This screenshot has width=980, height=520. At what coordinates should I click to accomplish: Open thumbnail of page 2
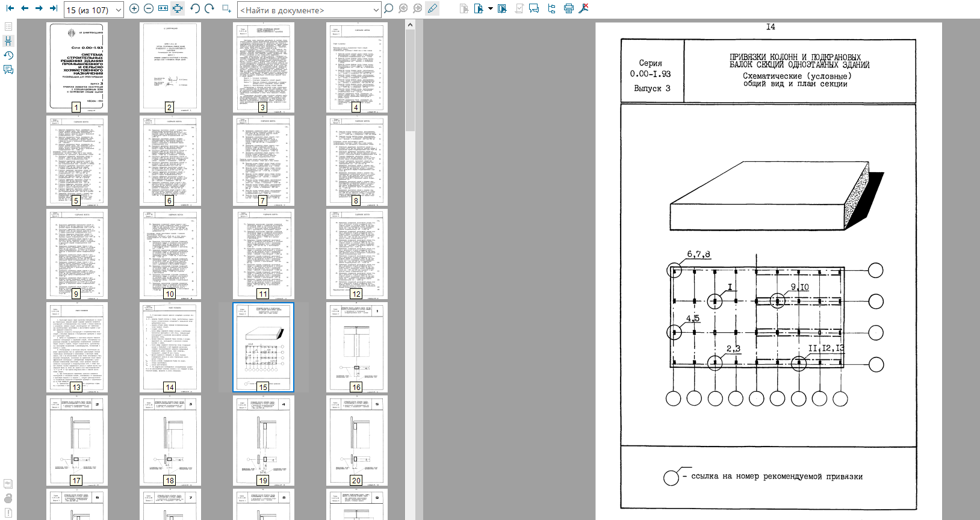[170, 67]
